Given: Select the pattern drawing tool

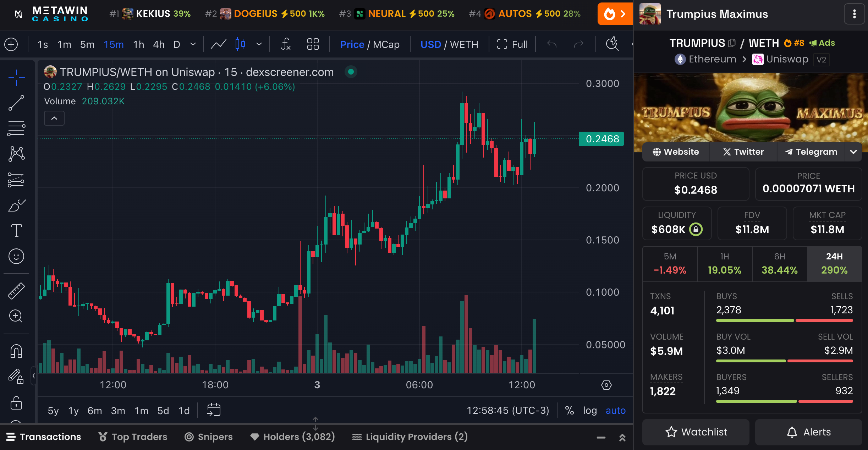Looking at the screenshot, I should (x=16, y=154).
